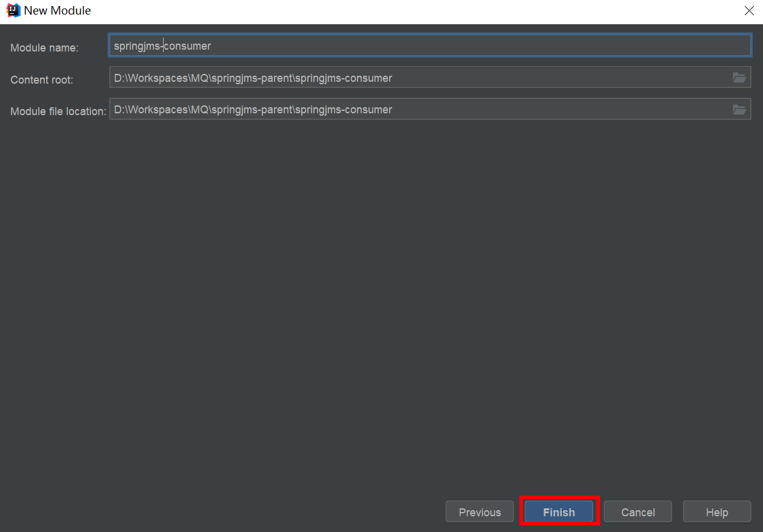Focus the Module name input field

pyautogui.click(x=430, y=45)
